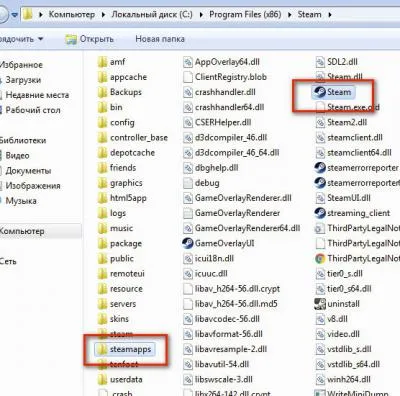Screen dimensions: 400x396
Task: Expand the arrow after Program Files (x86)
Action: pos(290,15)
